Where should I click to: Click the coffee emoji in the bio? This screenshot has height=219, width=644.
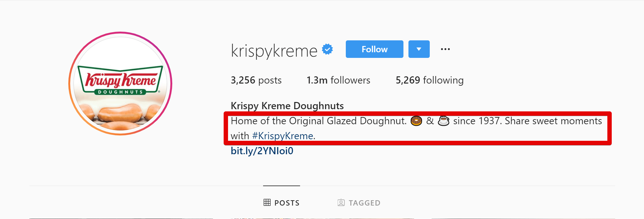pyautogui.click(x=444, y=121)
